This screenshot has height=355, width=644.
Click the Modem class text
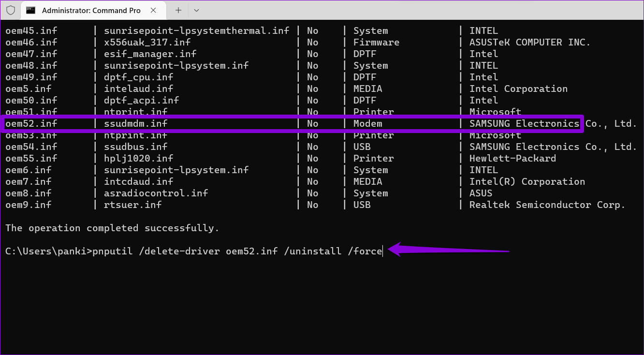click(x=367, y=124)
